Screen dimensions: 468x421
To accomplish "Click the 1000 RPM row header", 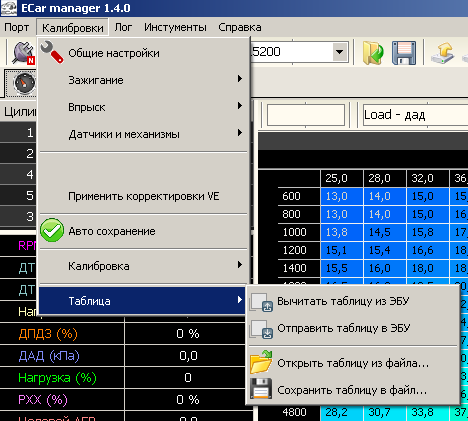I will point(299,232).
